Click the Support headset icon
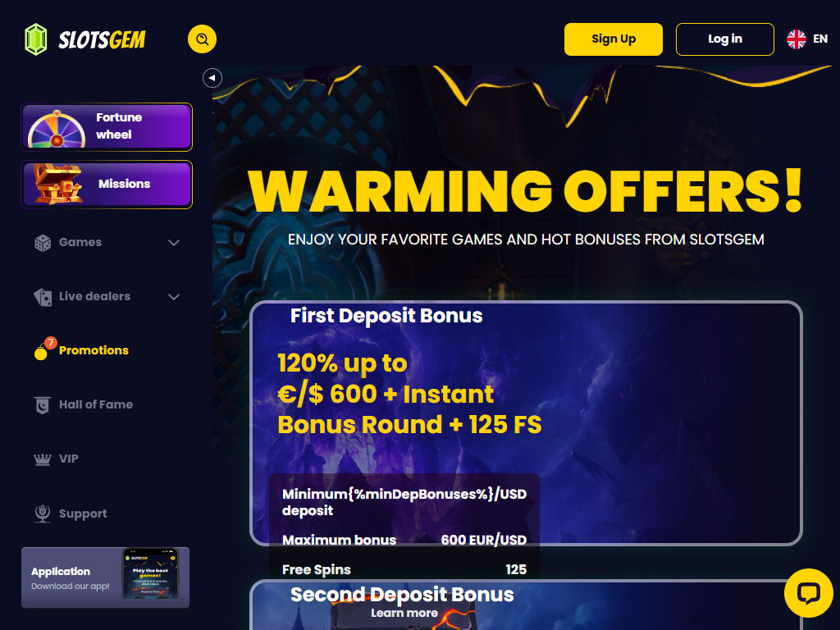This screenshot has width=840, height=630. pos(43,514)
